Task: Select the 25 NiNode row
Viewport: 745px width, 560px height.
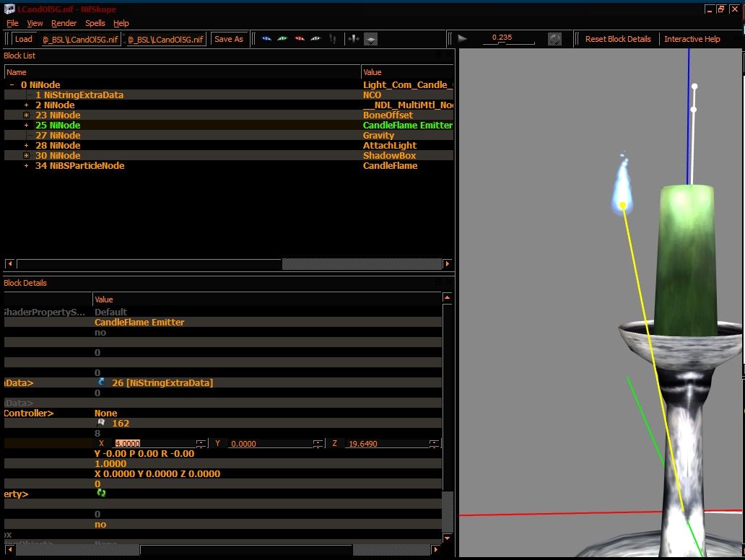Action: 228,126
